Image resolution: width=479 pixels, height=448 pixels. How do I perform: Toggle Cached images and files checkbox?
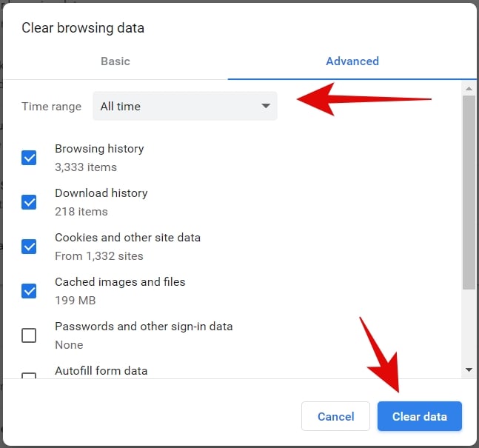pyautogui.click(x=29, y=291)
